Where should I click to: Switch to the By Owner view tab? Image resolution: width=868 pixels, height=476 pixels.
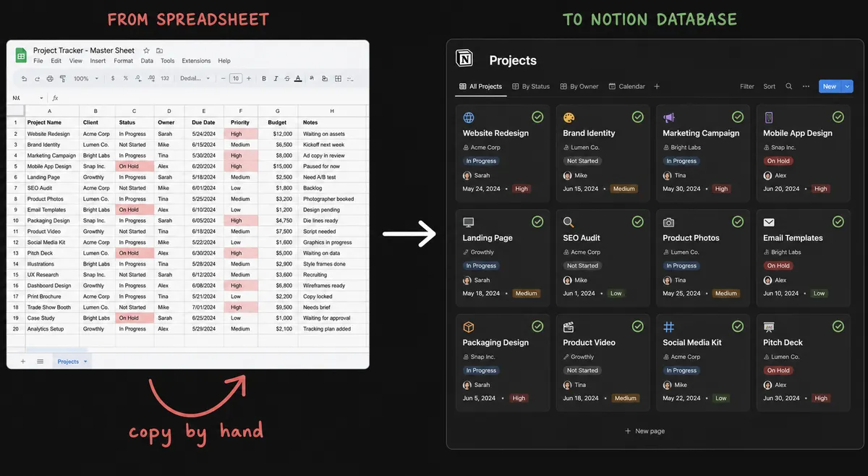[579, 86]
